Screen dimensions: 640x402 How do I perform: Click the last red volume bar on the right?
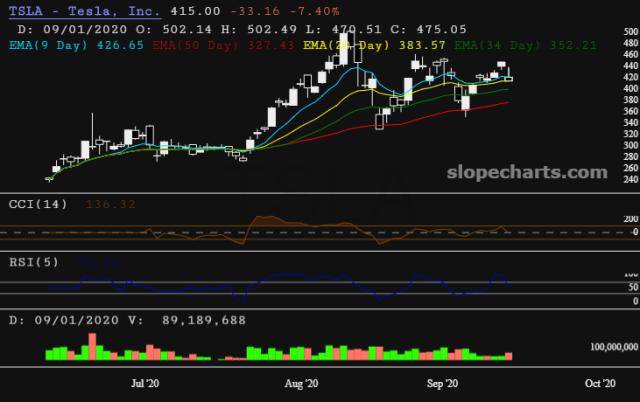click(508, 356)
